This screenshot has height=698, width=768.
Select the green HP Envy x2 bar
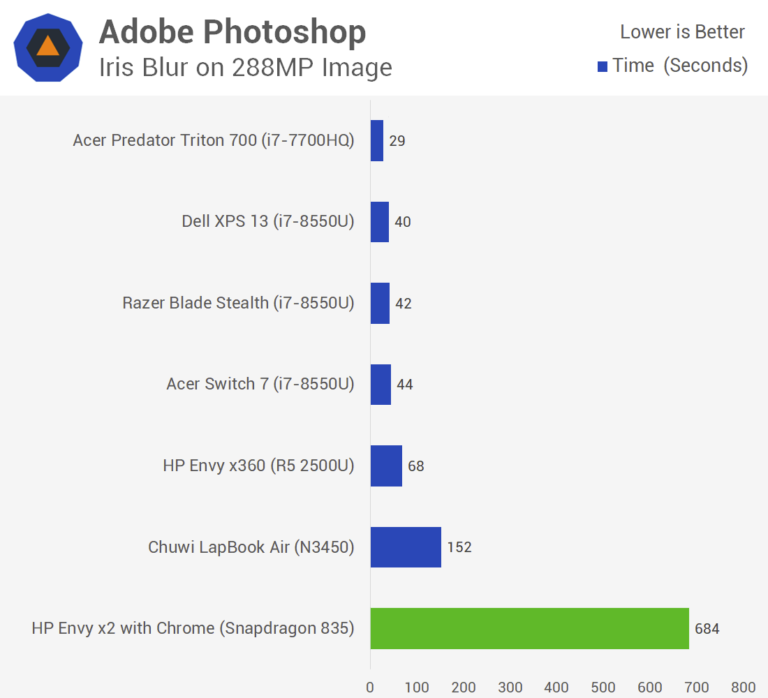pyautogui.click(x=530, y=628)
